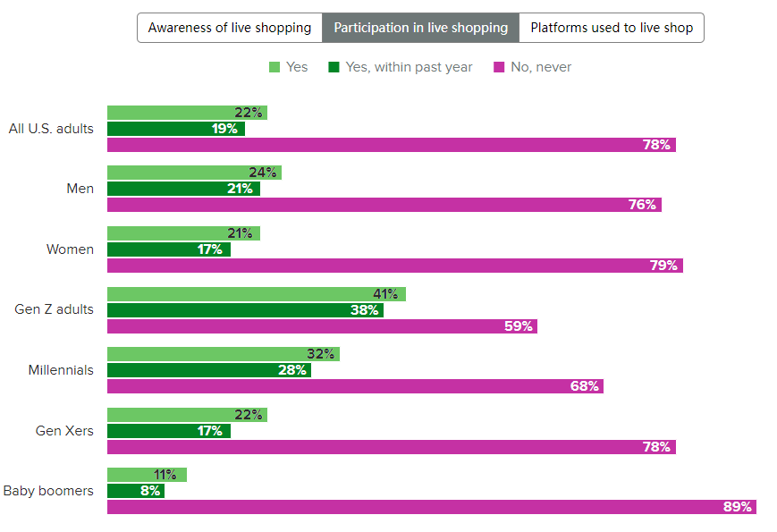Screen dimensions: 777x532
Task: Select Participation in live shopping tab
Action: click(420, 28)
